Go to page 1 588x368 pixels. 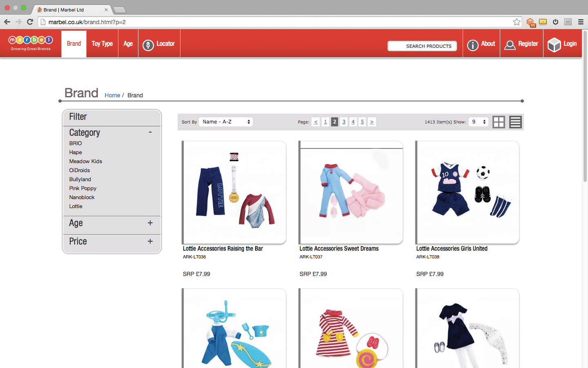point(325,122)
